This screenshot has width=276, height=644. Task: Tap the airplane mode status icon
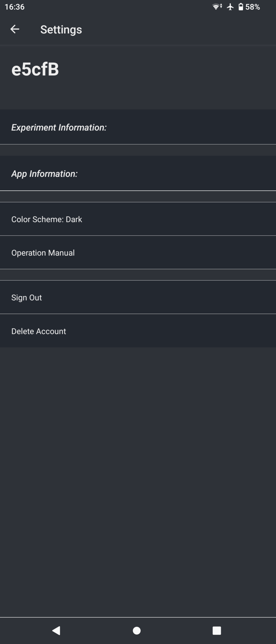230,7
